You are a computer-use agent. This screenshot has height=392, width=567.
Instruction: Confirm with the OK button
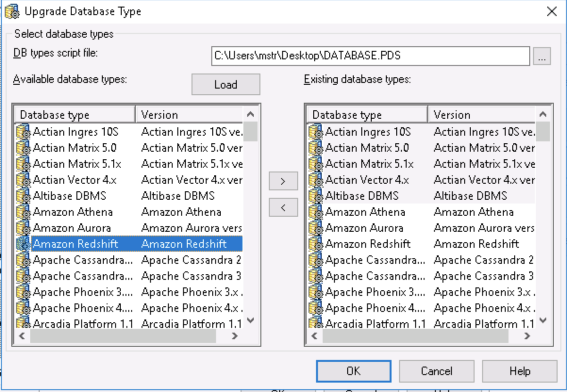click(353, 371)
